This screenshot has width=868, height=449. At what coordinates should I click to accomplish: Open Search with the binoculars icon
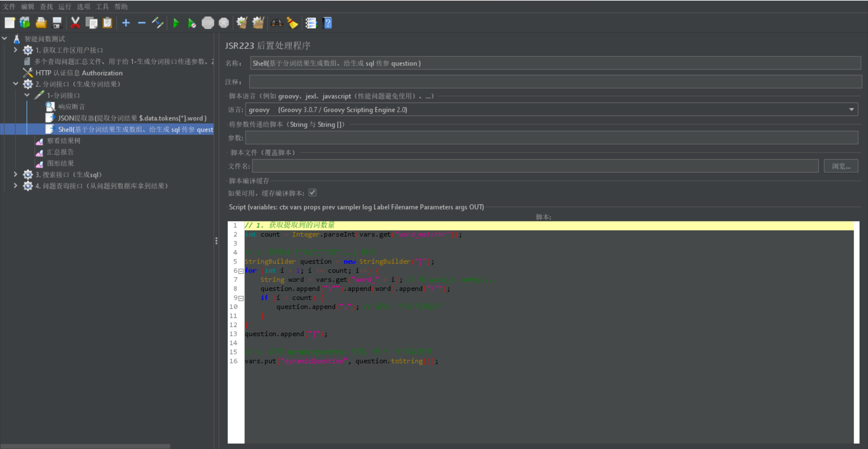277,23
